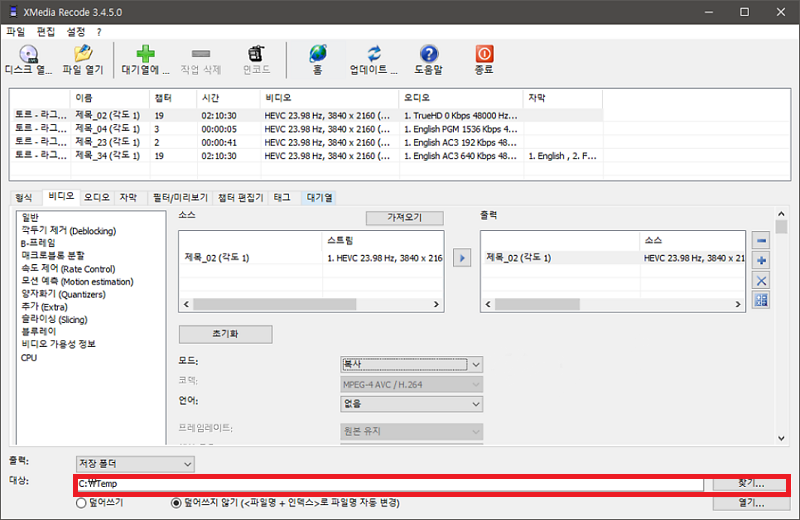800x520 pixels.
Task: Switch to the 형식 tab
Action: point(23,197)
